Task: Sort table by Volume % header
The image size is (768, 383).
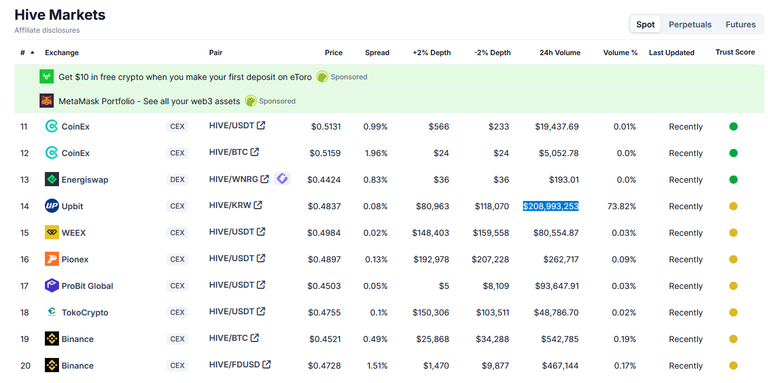Action: click(x=620, y=53)
